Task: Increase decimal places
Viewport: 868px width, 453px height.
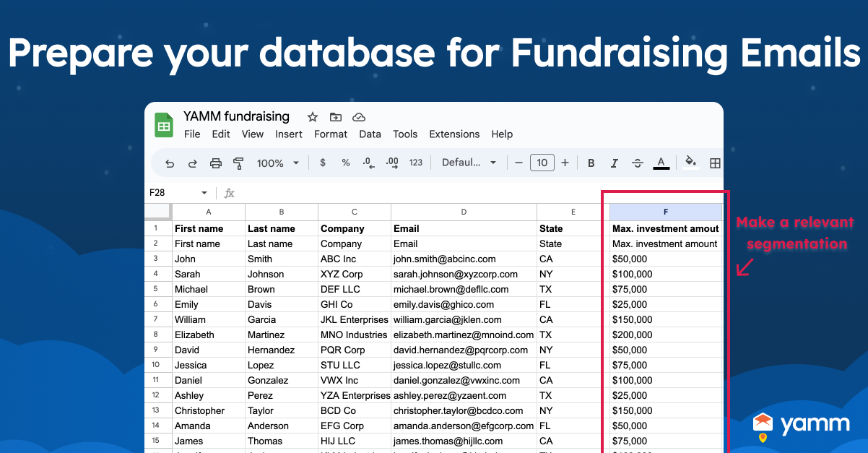Action: (x=392, y=163)
